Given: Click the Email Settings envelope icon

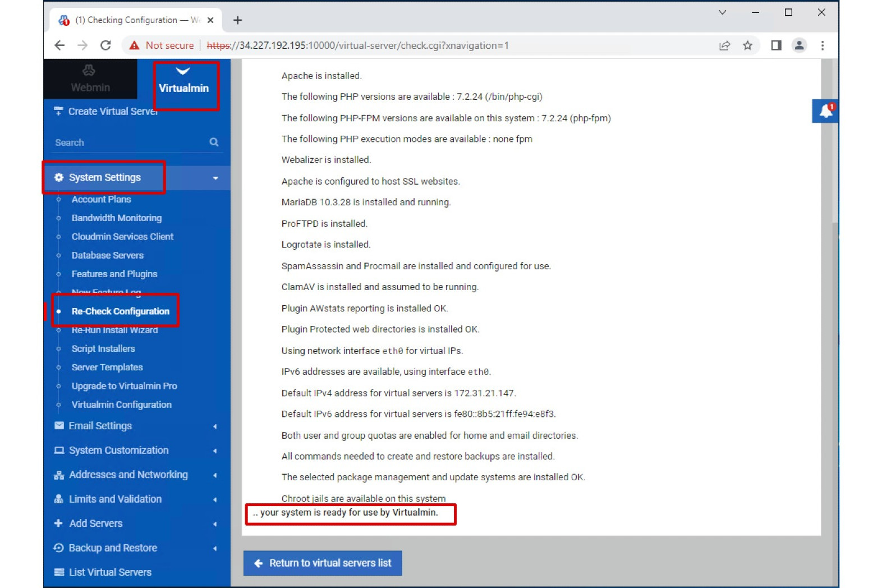Looking at the screenshot, I should click(x=59, y=426).
